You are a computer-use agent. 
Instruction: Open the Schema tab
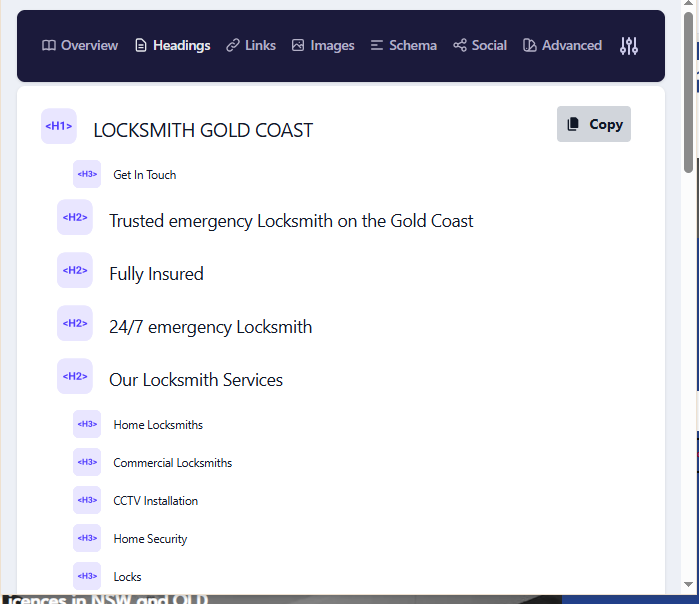pos(403,45)
